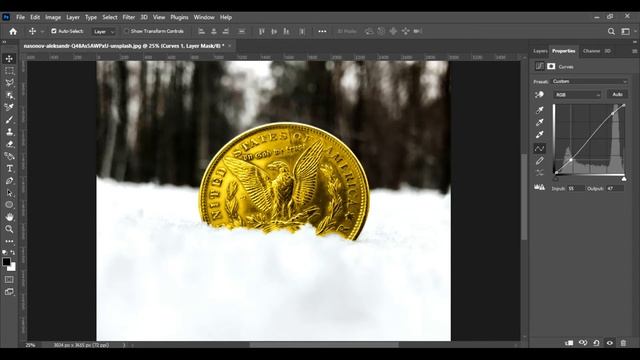Click the calculate accurate histogram icon
The image size is (640, 360).
click(x=540, y=187)
